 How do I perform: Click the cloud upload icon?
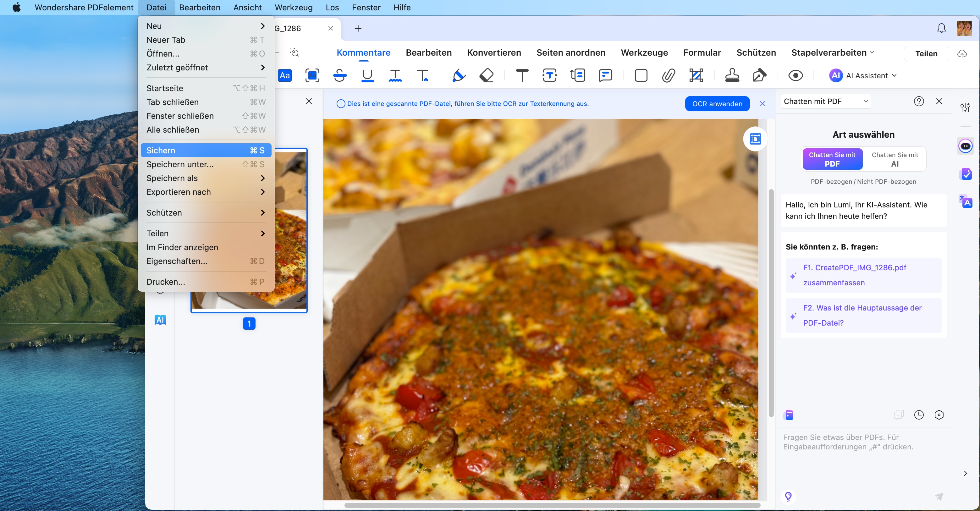[962, 54]
